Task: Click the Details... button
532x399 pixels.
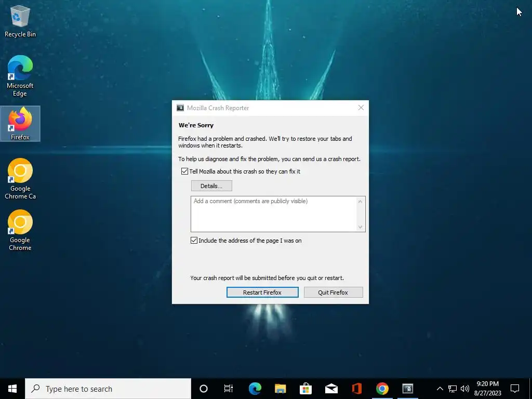Action: click(x=211, y=186)
